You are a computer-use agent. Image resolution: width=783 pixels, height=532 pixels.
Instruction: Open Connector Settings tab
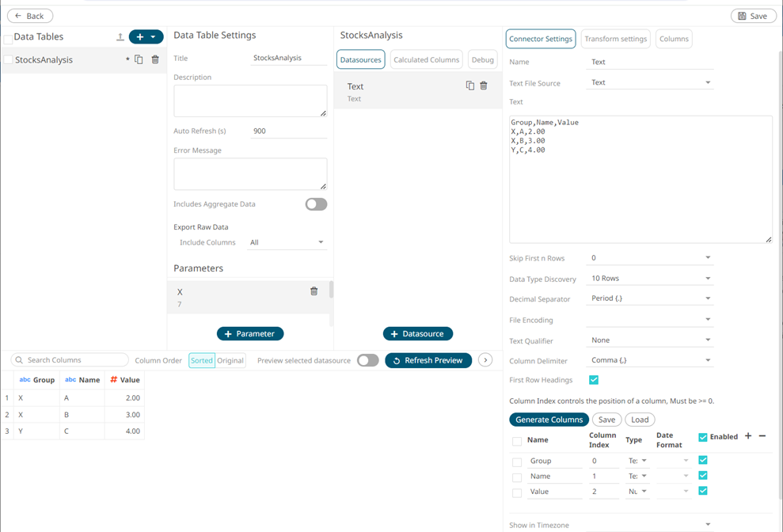540,39
